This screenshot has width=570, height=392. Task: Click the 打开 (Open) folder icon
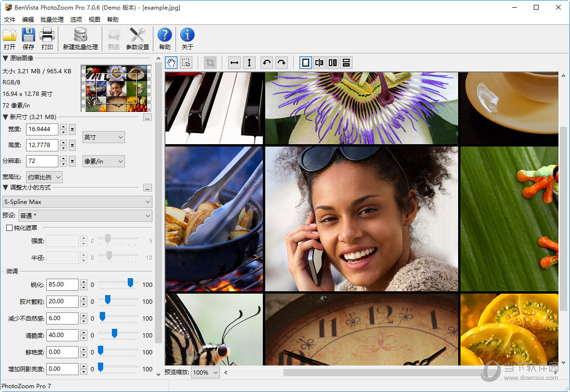click(10, 36)
